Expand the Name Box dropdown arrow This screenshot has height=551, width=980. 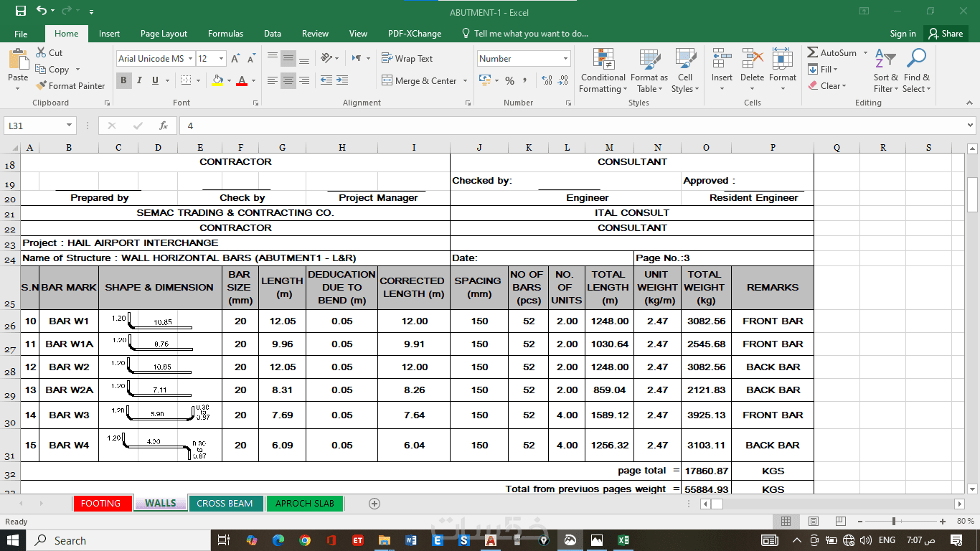(x=69, y=126)
